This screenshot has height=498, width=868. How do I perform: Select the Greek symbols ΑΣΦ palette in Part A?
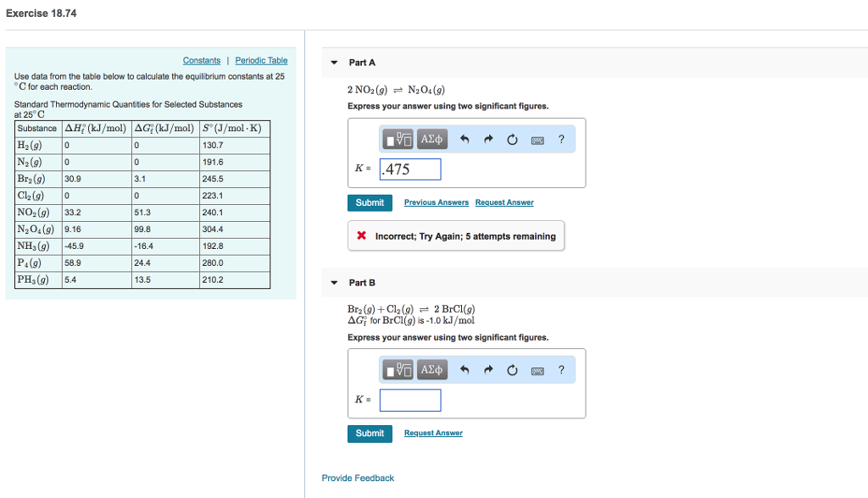point(431,139)
